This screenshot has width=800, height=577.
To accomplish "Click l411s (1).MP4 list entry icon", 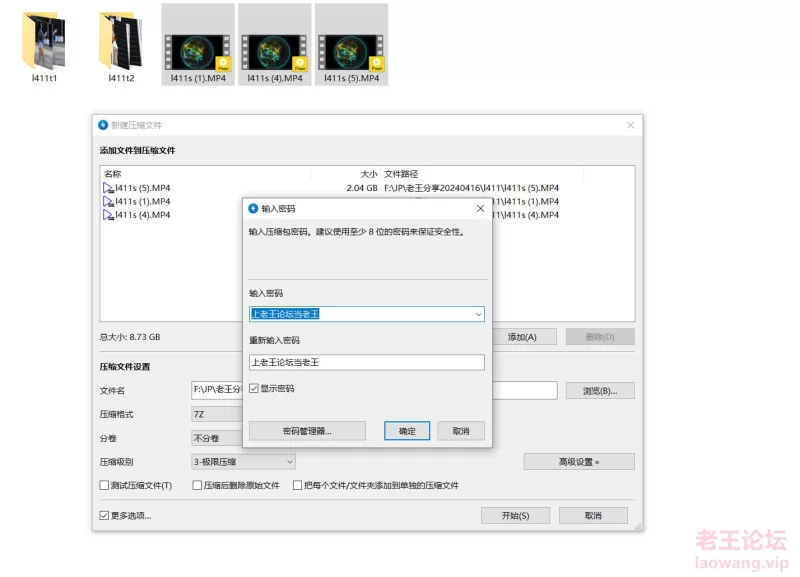I will pyautogui.click(x=108, y=201).
